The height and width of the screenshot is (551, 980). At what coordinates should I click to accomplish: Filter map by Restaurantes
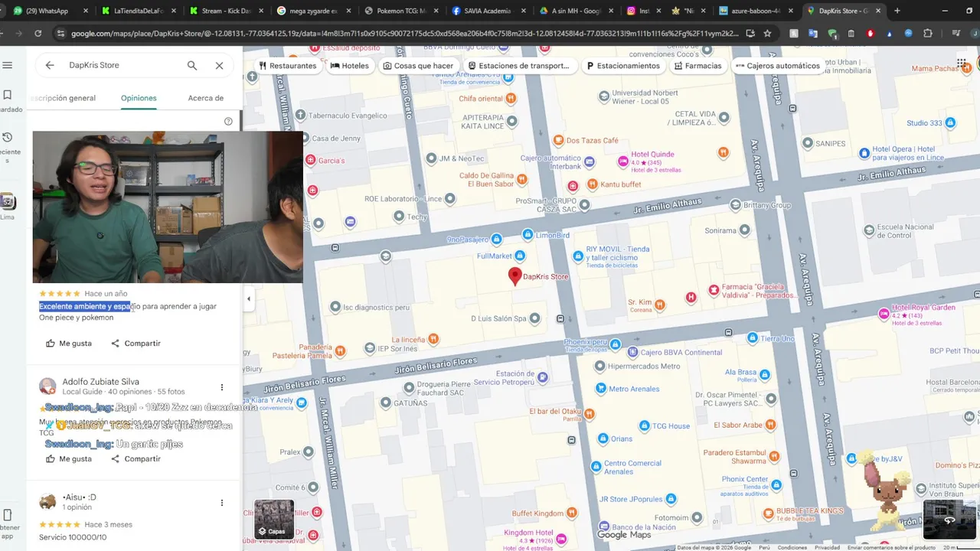287,66
